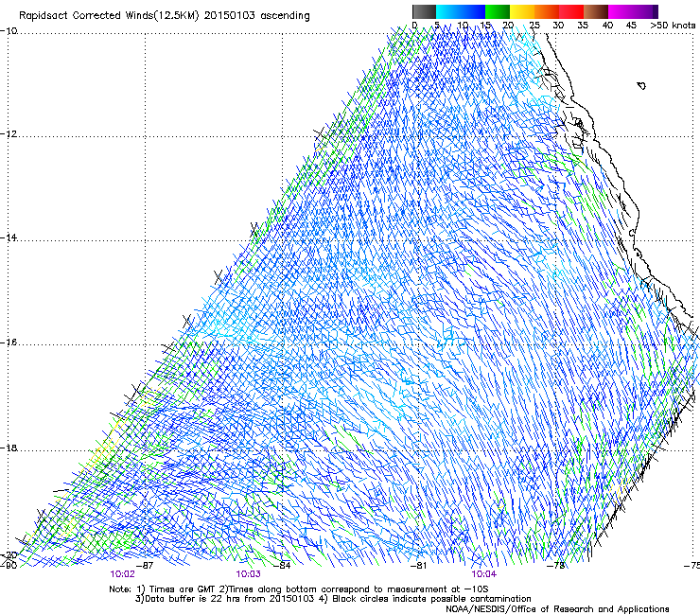This screenshot has height=615, width=700.
Task: Click the green 15-20 knots legend segment
Action: click(498, 11)
